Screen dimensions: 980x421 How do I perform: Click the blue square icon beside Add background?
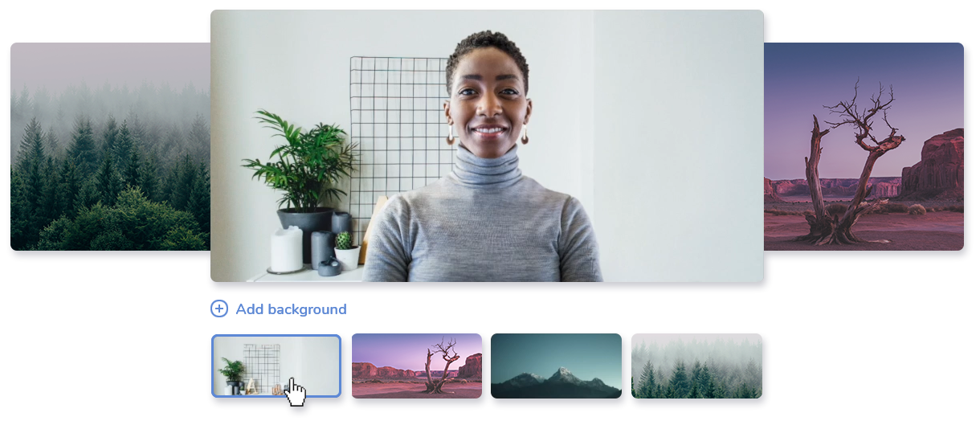coord(219,309)
